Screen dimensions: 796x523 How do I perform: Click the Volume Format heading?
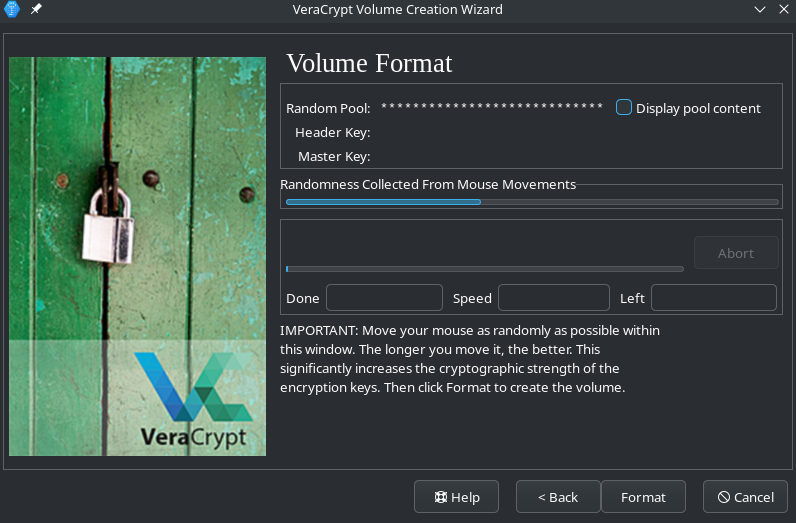click(369, 64)
